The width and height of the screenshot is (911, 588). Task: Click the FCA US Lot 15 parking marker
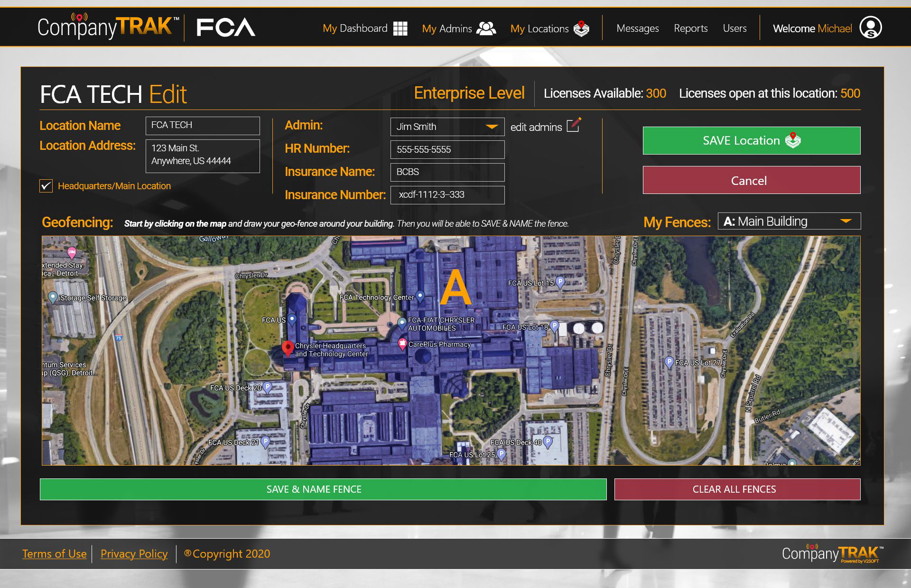[x=560, y=282]
